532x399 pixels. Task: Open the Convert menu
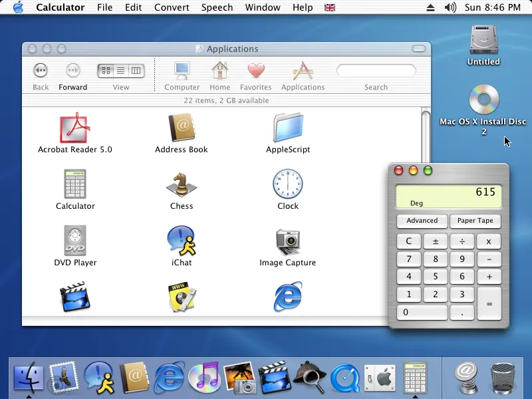[172, 7]
